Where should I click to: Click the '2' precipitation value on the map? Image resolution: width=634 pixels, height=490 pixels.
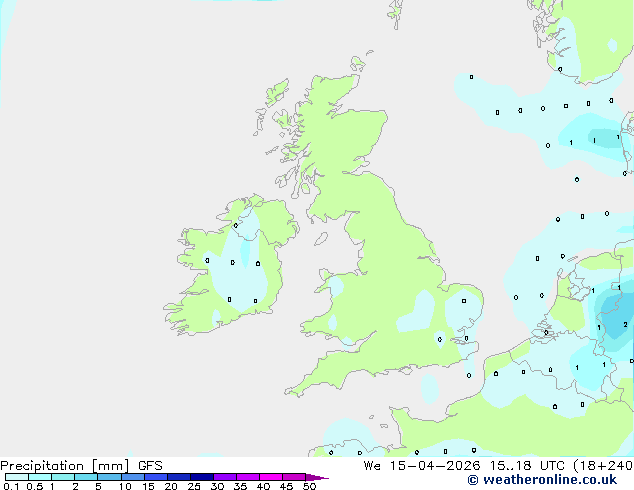(626, 325)
